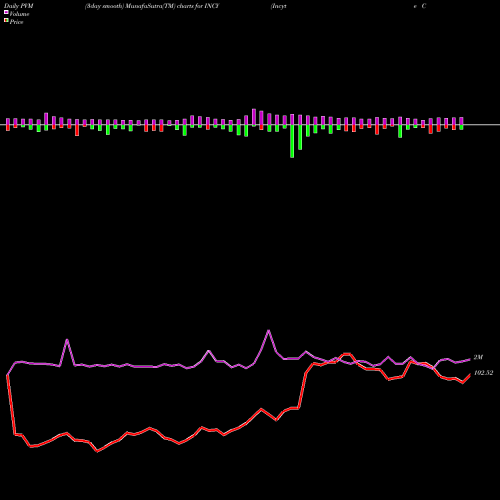Click the tallest green downward volume bar
500x500 pixels.
[292, 141]
